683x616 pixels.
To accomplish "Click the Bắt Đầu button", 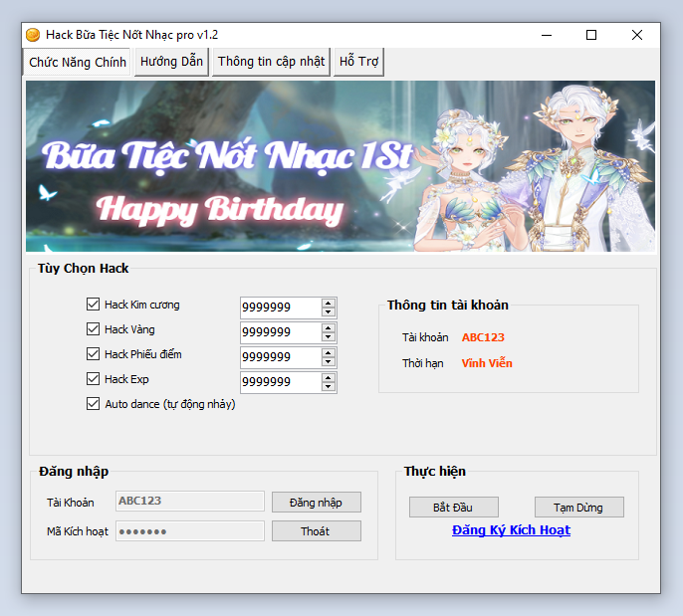I will 453,508.
